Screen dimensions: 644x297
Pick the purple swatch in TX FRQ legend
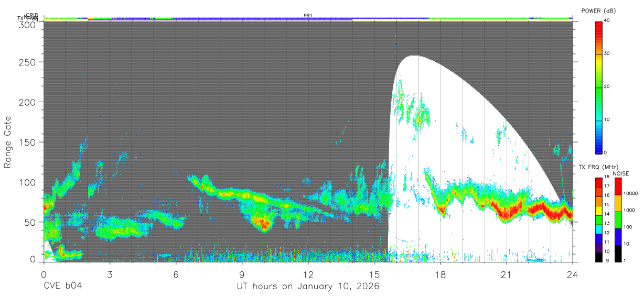point(599,248)
